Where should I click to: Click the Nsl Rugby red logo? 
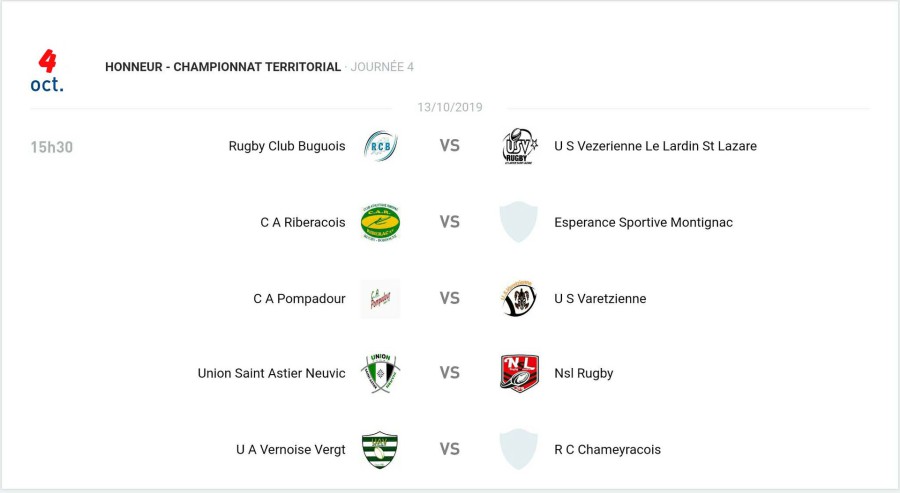(x=519, y=373)
